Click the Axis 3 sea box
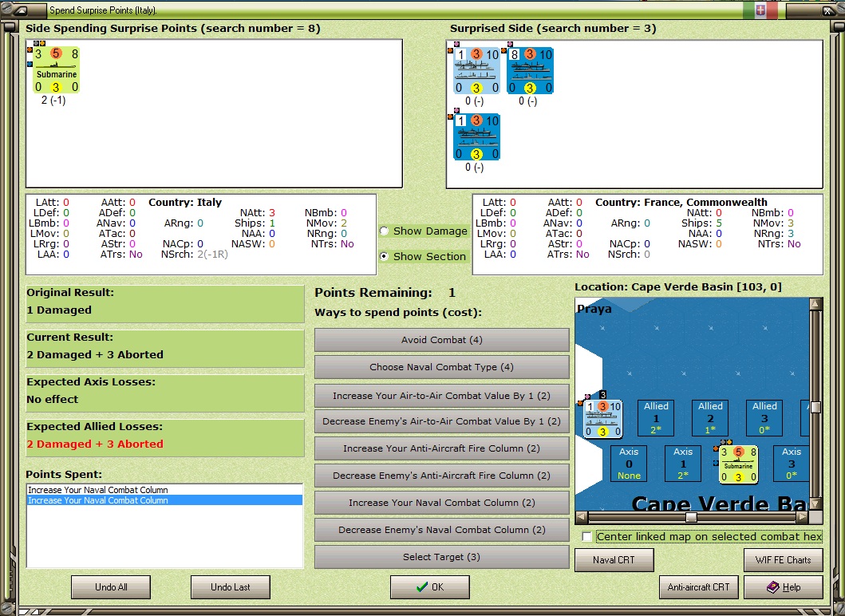The width and height of the screenshot is (845, 616). click(x=791, y=464)
